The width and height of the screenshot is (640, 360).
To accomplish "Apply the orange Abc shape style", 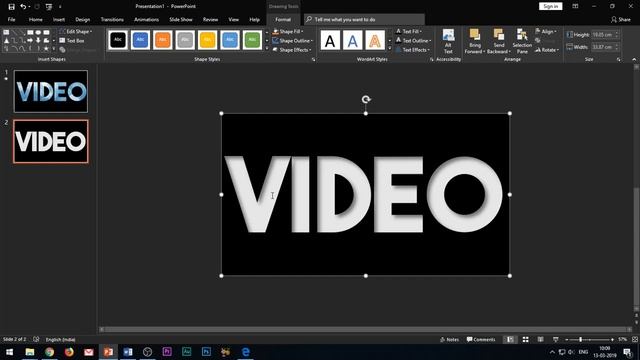I will [x=162, y=40].
